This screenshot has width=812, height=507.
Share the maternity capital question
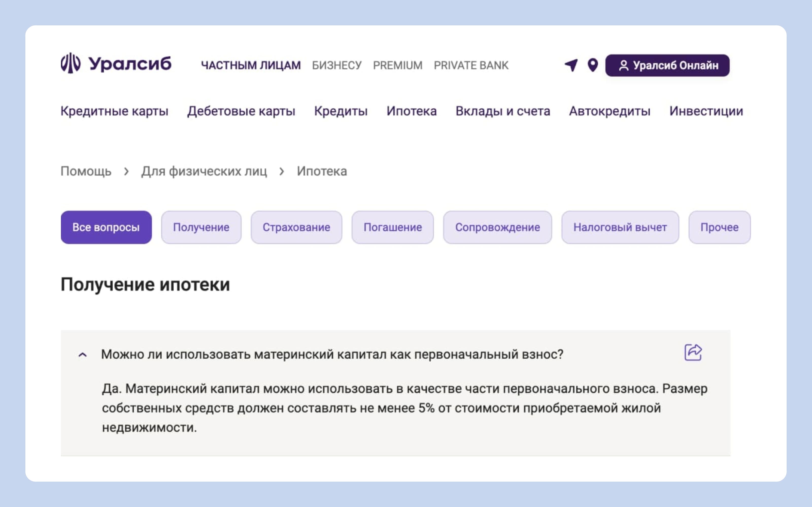tap(693, 353)
